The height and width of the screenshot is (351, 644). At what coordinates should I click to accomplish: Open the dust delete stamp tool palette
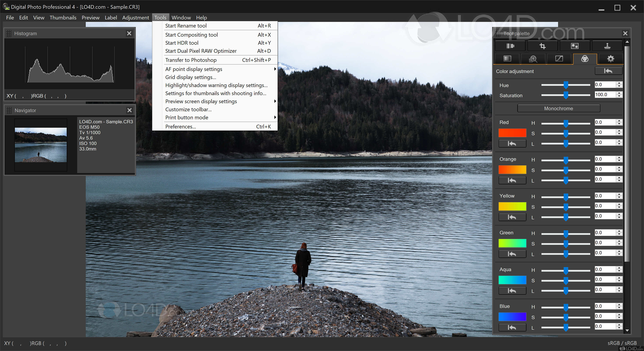coord(607,46)
